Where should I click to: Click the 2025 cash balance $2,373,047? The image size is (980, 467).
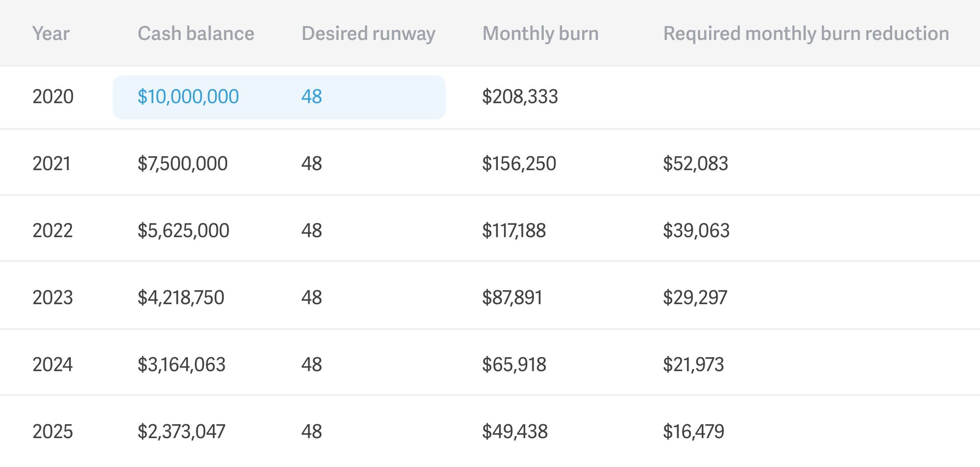[181, 432]
